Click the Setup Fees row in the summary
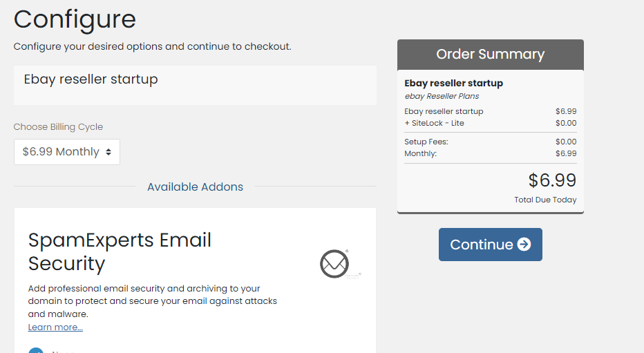Image resolution: width=644 pixels, height=353 pixels. (491, 142)
